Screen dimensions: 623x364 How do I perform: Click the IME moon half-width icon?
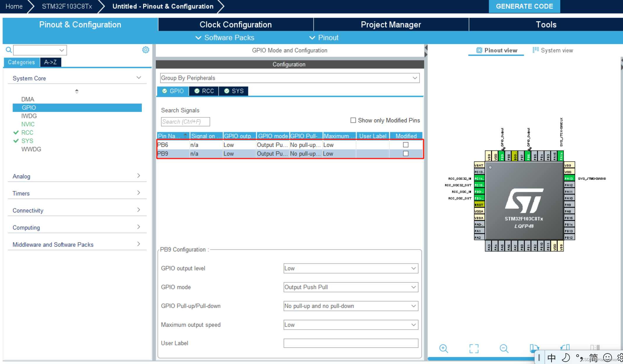566,358
